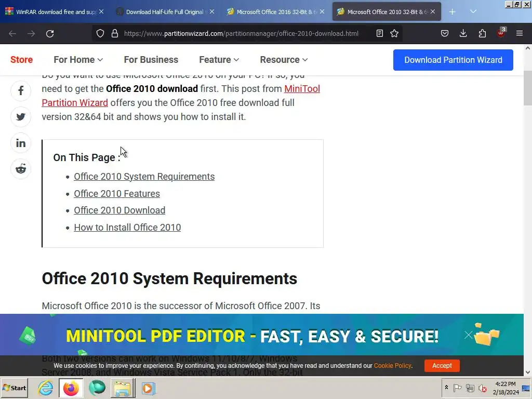Share article on Facebook
The image size is (532, 399).
pyautogui.click(x=21, y=90)
